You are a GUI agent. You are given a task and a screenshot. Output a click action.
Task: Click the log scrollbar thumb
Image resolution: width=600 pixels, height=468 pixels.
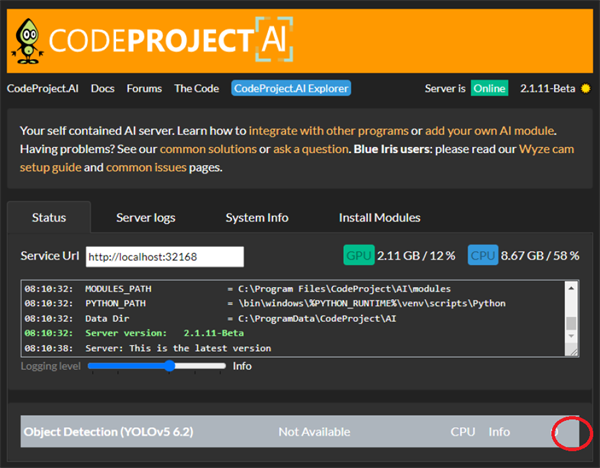pyautogui.click(x=571, y=323)
